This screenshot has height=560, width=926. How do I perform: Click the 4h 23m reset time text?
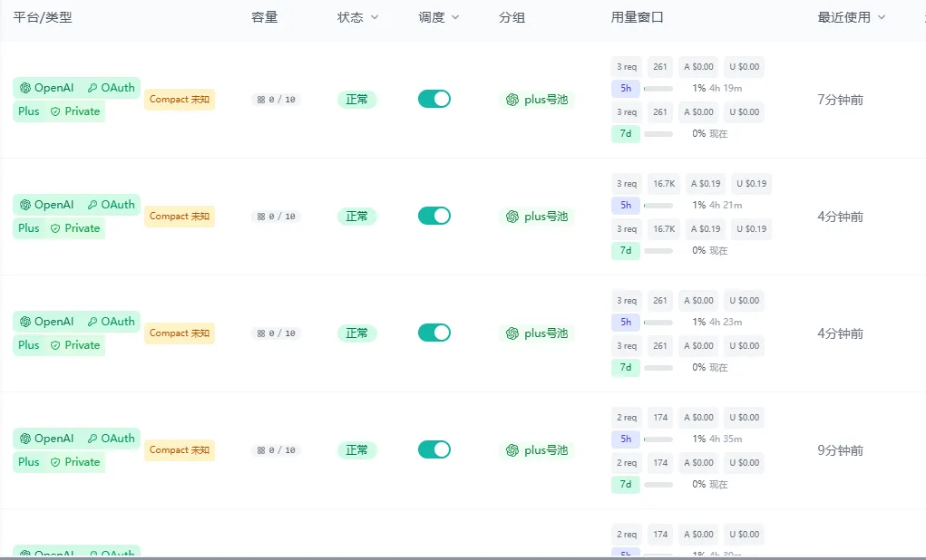point(726,323)
